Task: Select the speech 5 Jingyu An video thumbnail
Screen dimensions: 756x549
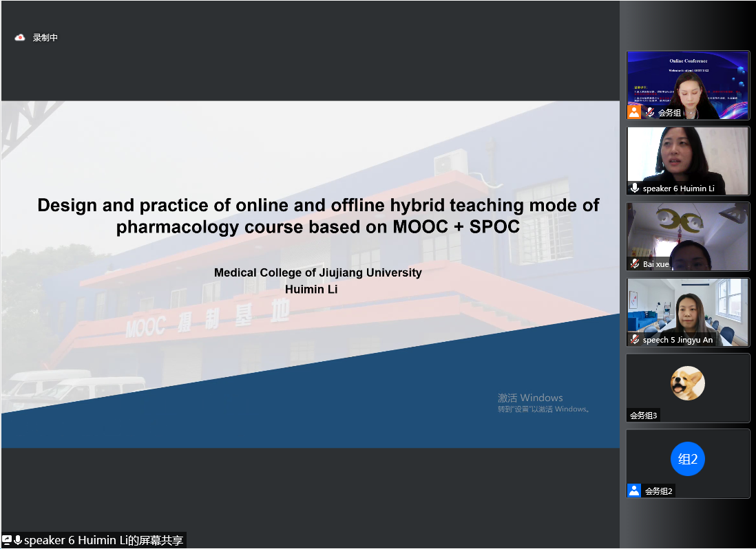Action: click(x=688, y=312)
